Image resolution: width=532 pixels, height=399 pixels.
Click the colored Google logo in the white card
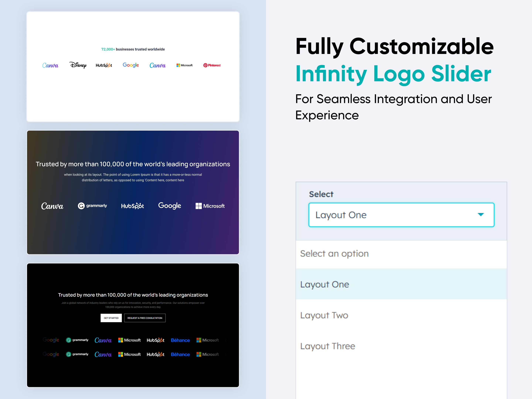[131, 65]
